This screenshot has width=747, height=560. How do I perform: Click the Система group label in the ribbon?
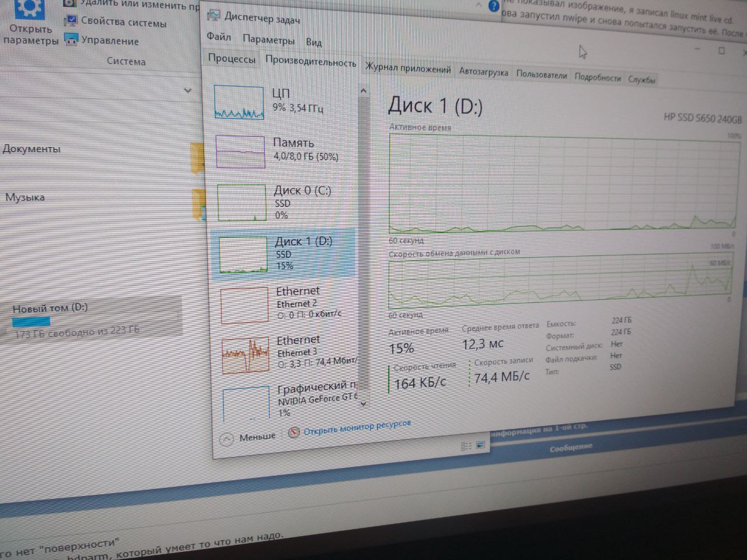pos(126,61)
